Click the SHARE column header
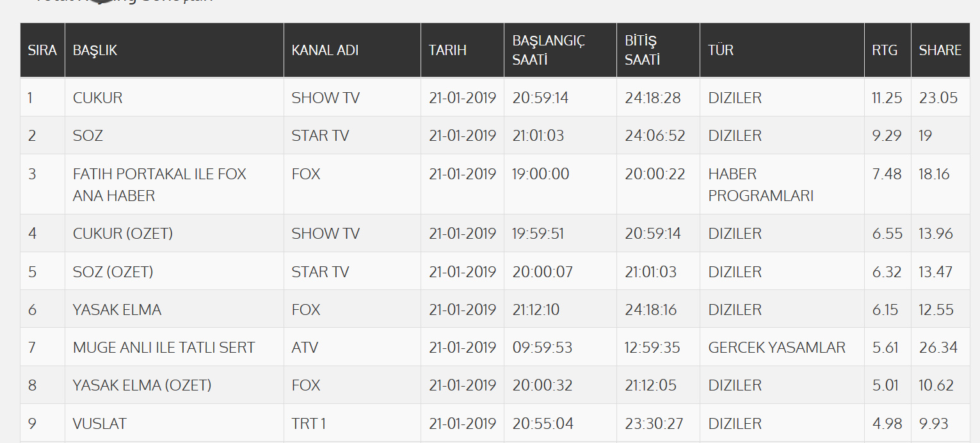 [940, 50]
